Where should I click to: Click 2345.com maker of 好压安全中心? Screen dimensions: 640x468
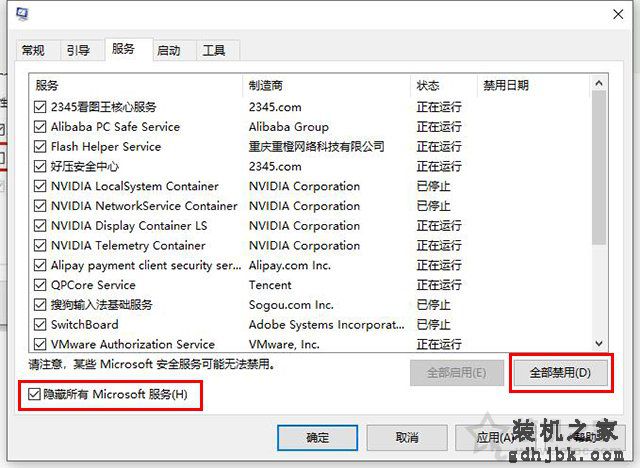tap(275, 166)
